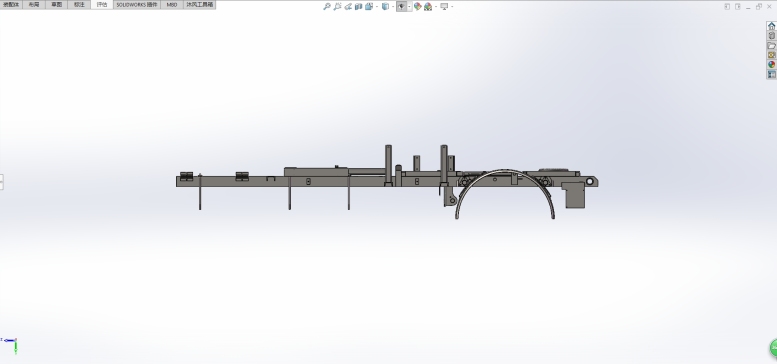Click View Orientation cube icon

tap(386, 6)
